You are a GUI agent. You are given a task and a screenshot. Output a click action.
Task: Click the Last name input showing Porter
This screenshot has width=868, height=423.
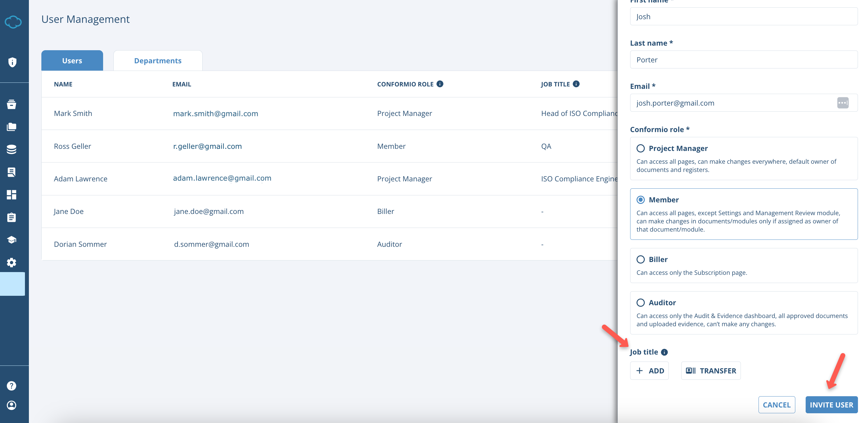(x=743, y=59)
